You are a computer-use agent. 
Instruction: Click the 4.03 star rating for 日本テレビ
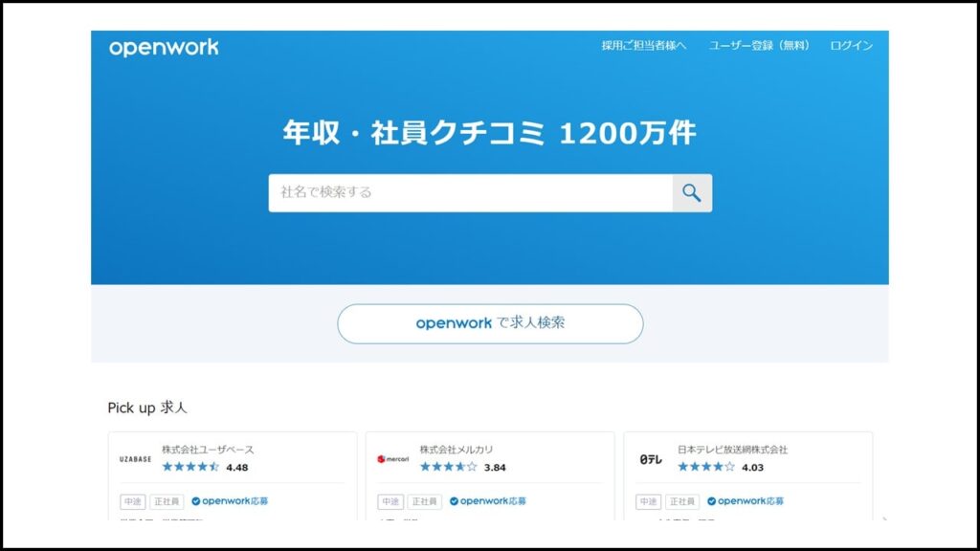[721, 467]
